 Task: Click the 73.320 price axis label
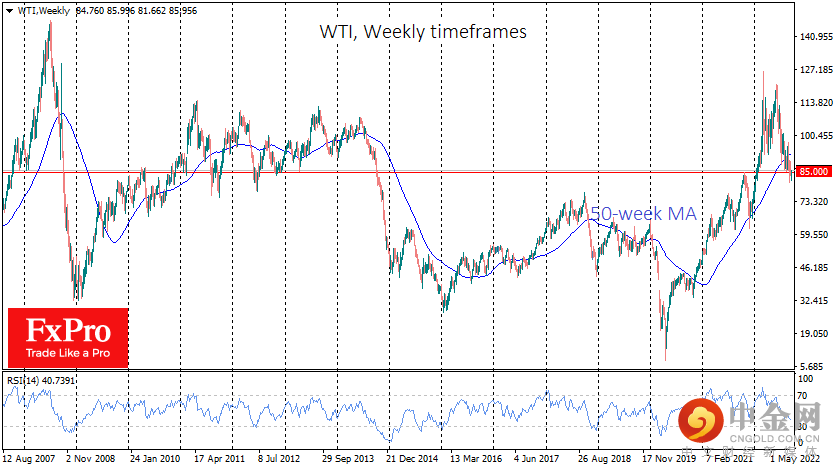(x=814, y=201)
